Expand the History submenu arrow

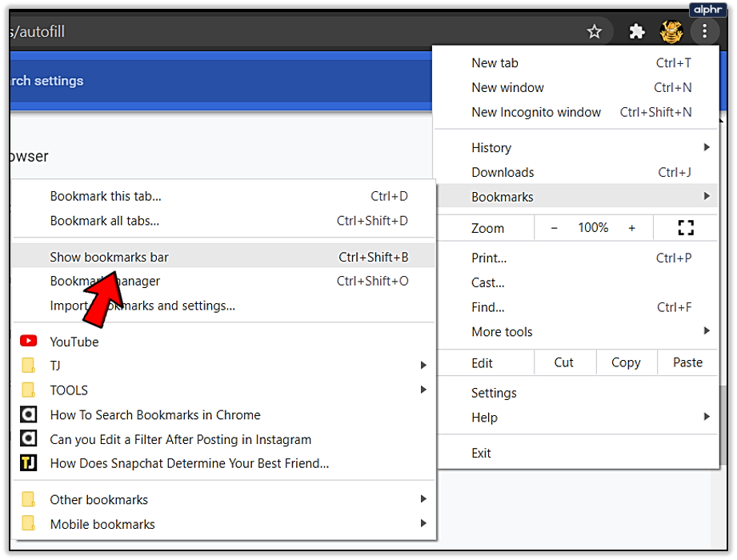point(707,147)
